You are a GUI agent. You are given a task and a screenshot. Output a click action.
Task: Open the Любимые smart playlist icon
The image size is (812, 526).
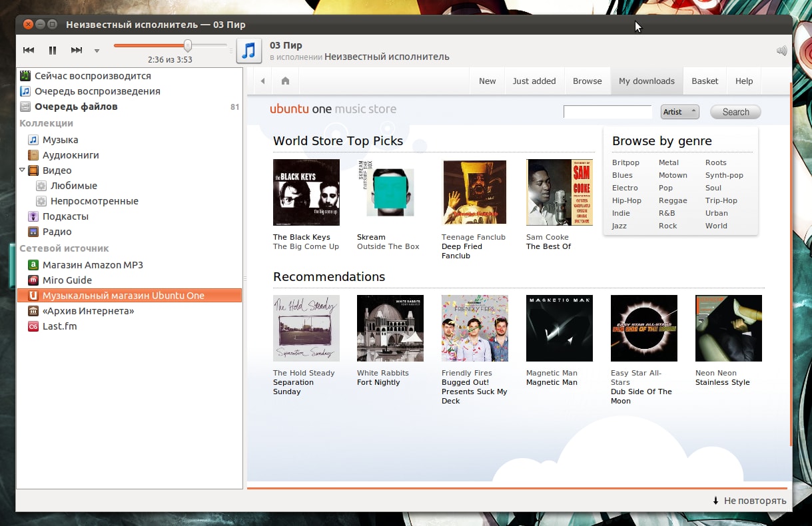click(41, 186)
